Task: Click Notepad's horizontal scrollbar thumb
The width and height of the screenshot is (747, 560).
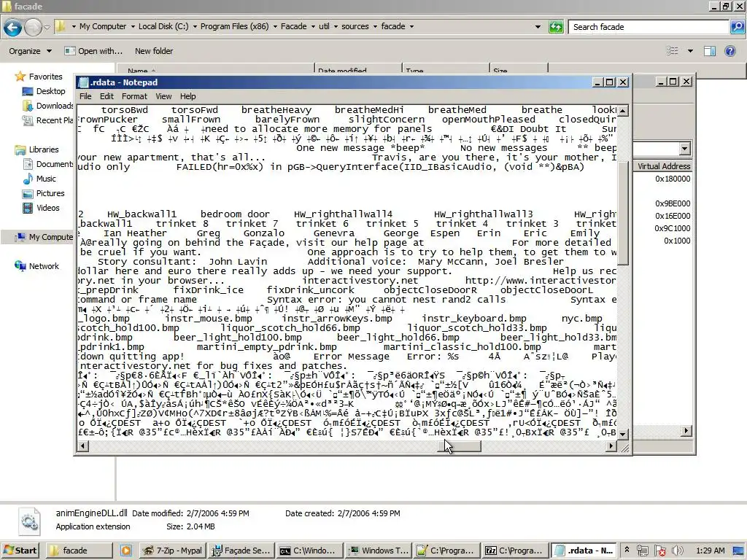Action: point(460,446)
